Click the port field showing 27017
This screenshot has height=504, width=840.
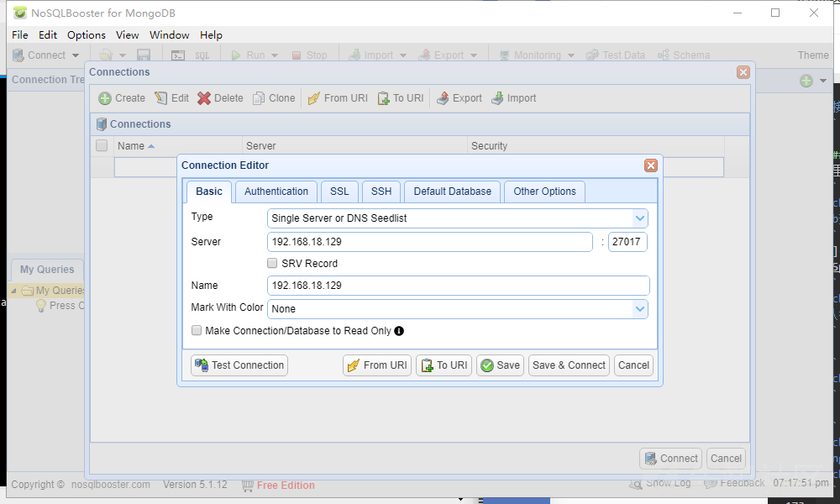pos(627,242)
